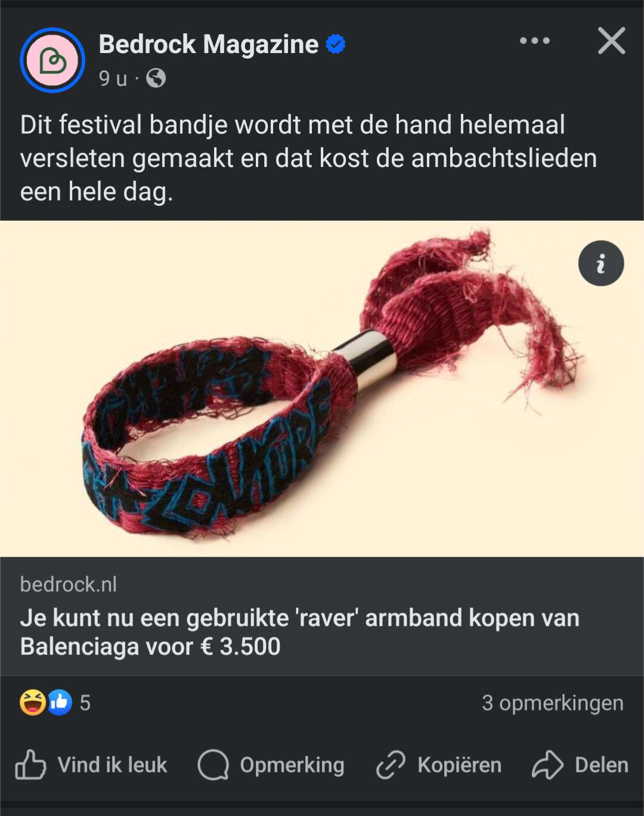Click the laughing reaction emoji

(x=33, y=702)
